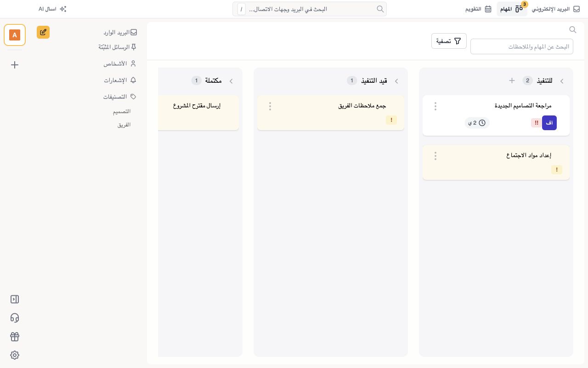
Task: Open the gift rewards icon
Action: (x=15, y=337)
